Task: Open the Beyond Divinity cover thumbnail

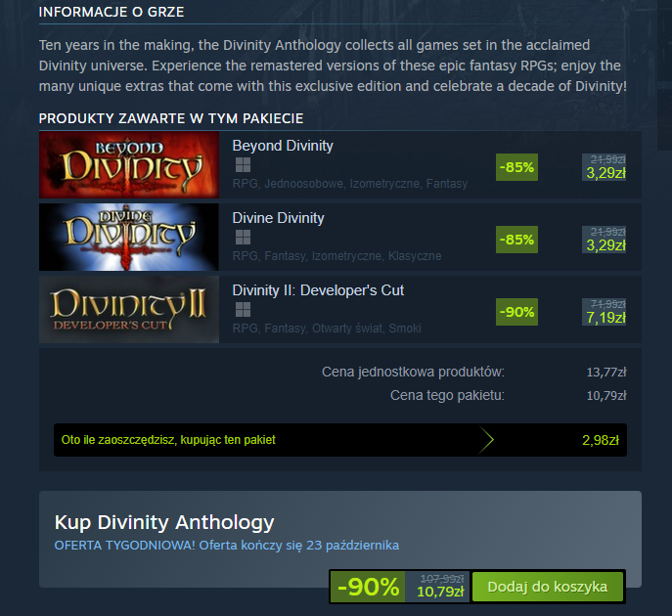Action: pos(129,165)
